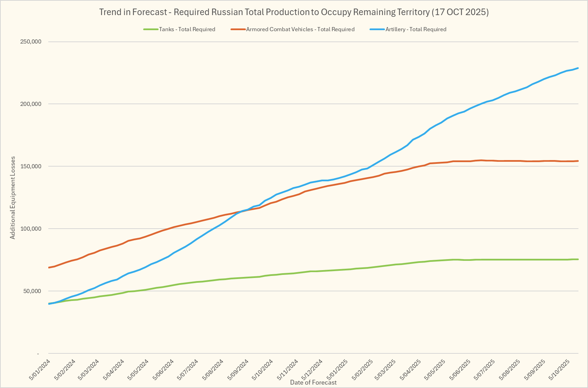The height and width of the screenshot is (388, 588).
Task: Click the chart title text
Action: click(294, 12)
